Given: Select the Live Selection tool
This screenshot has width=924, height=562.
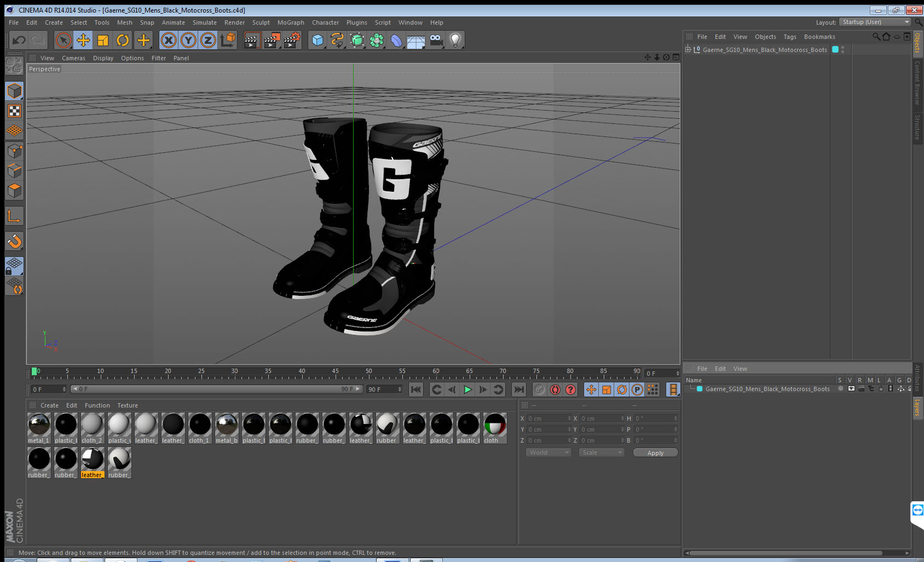Looking at the screenshot, I should click(63, 40).
